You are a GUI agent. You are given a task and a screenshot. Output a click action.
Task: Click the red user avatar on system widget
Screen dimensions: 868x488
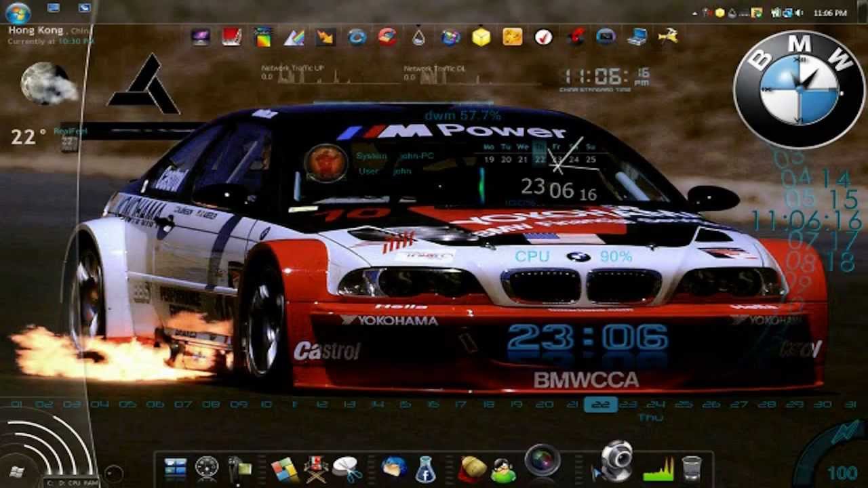[325, 163]
